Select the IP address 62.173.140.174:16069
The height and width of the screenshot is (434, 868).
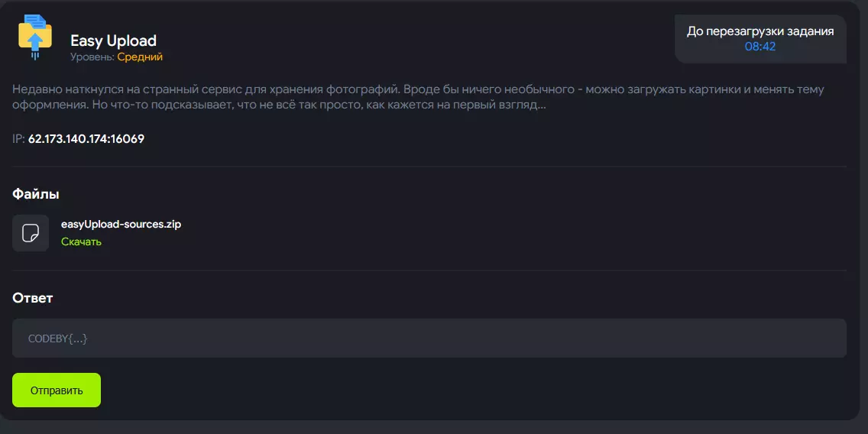(x=86, y=139)
